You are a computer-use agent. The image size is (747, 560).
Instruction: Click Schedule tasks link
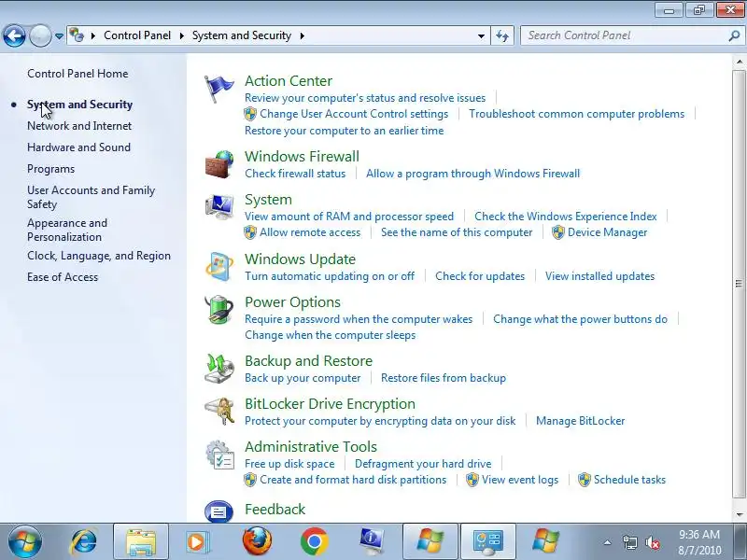pyautogui.click(x=629, y=480)
